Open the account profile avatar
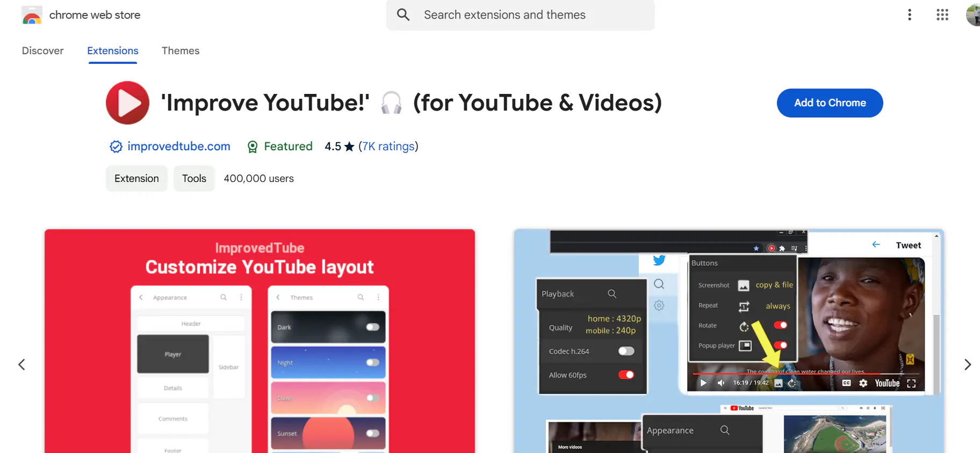Screen dimensions: 980x453 (973, 15)
